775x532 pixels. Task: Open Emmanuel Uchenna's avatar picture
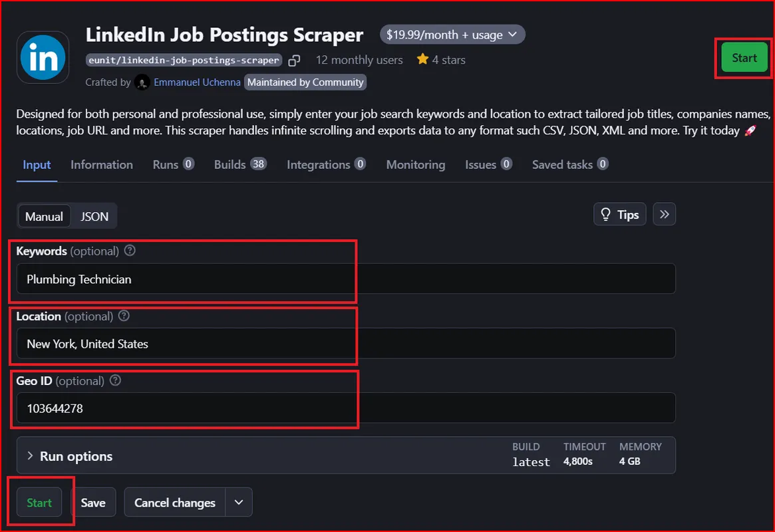[x=142, y=82]
